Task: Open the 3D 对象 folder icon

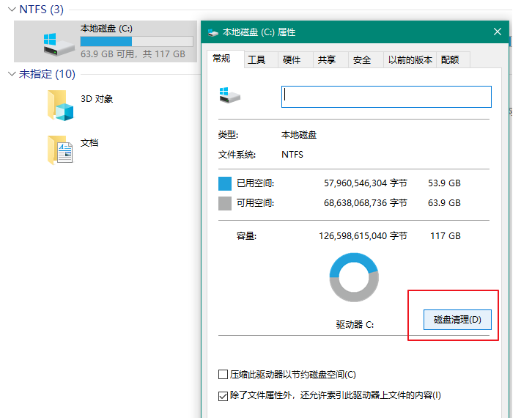Action: pos(60,106)
